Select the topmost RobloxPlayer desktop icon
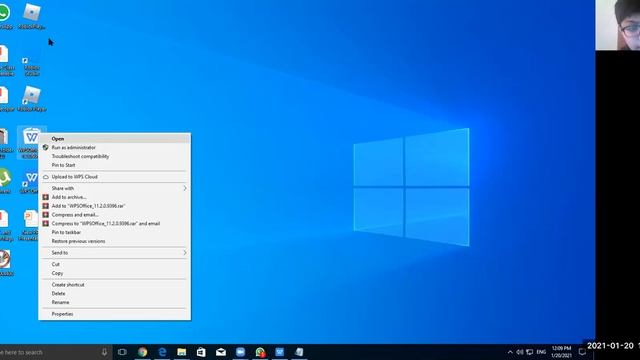Image resolution: width=640 pixels, height=360 pixels. (x=31, y=17)
